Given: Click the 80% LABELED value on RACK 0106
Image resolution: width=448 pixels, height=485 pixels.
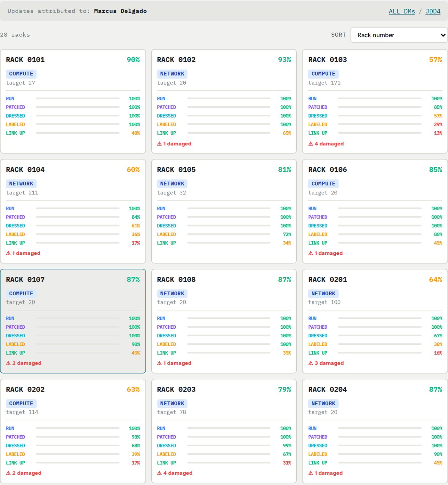Looking at the screenshot, I should tap(438, 234).
